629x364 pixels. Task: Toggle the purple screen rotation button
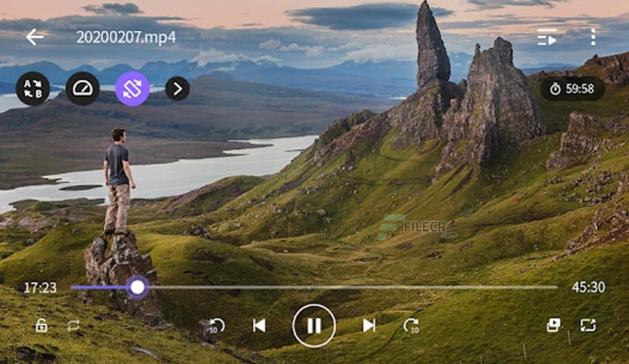tap(132, 89)
